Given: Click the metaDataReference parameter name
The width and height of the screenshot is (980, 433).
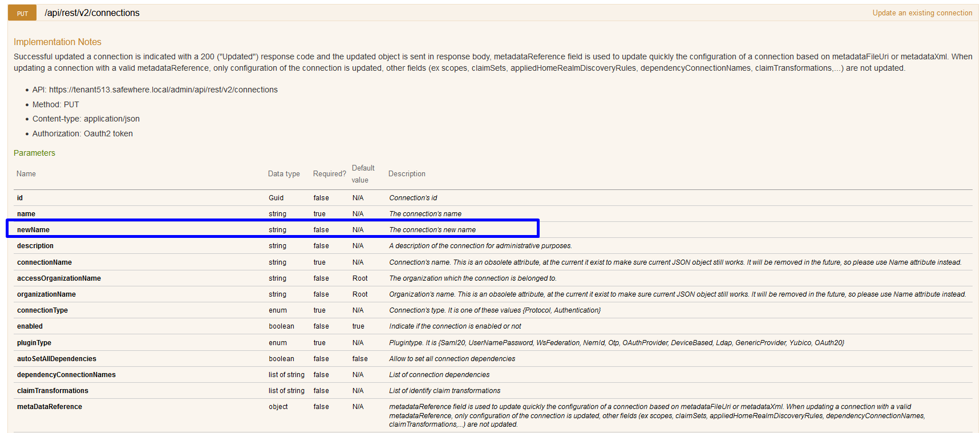Looking at the screenshot, I should point(50,407).
